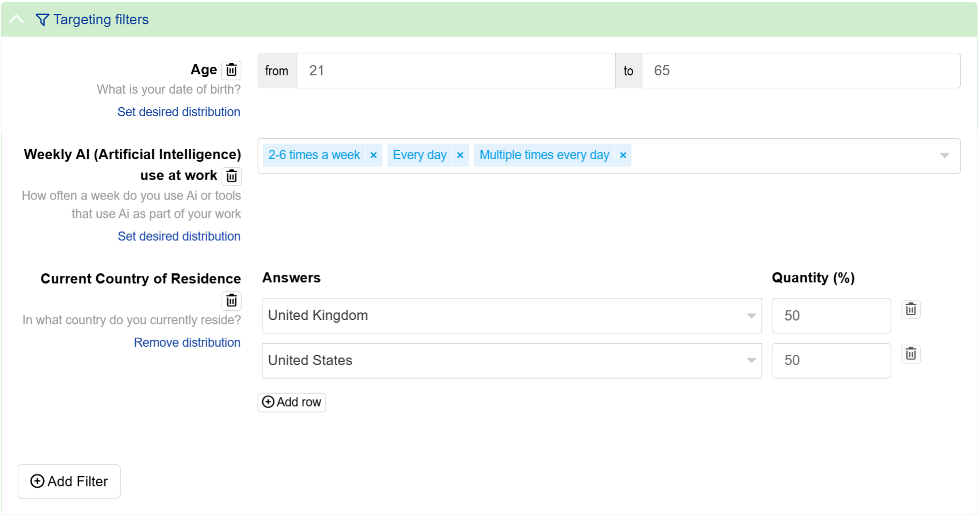
Task: Click the Age 'from' field showing 21
Action: [x=456, y=71]
